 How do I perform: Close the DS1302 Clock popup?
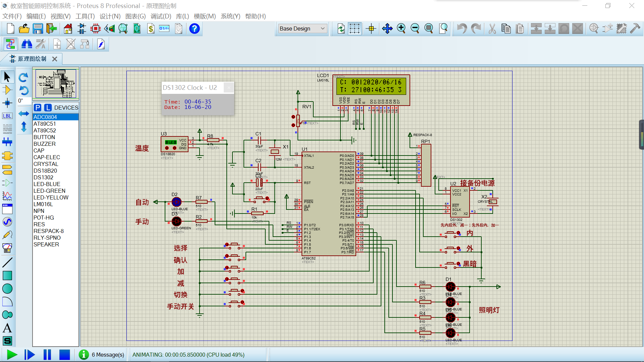[229, 88]
